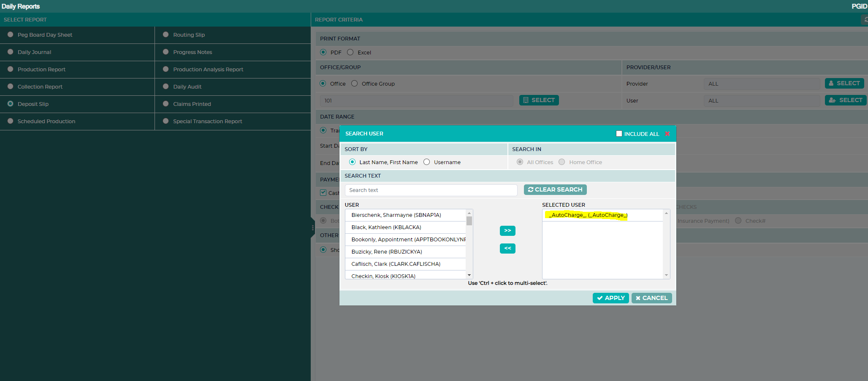Select the Production Analysis Report
This screenshot has height=381, width=868.
click(208, 70)
